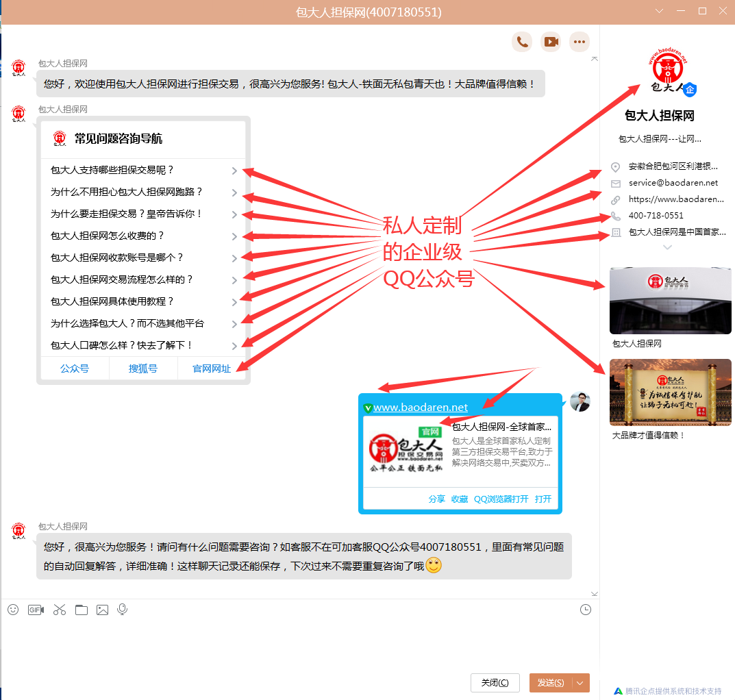Screen dimensions: 735x700
Task: Open the GIF picker
Action: pyautogui.click(x=36, y=610)
